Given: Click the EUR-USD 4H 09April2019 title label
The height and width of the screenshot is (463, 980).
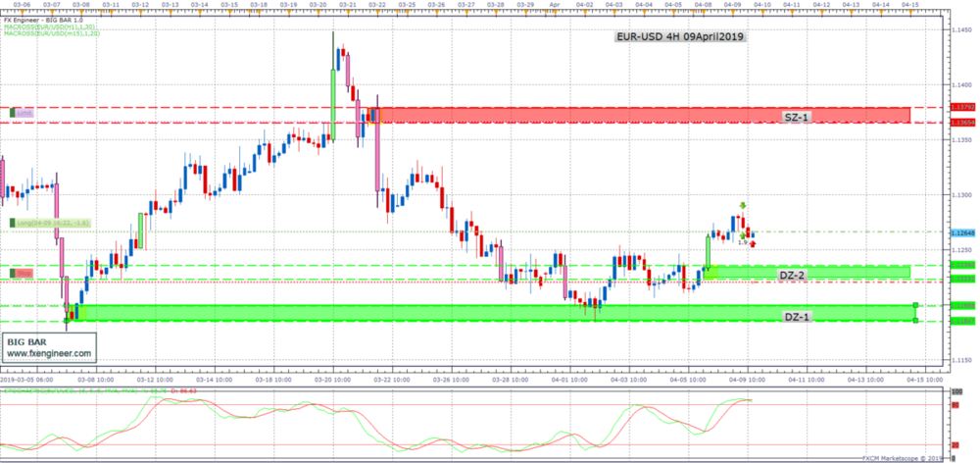Looking at the screenshot, I should [679, 37].
